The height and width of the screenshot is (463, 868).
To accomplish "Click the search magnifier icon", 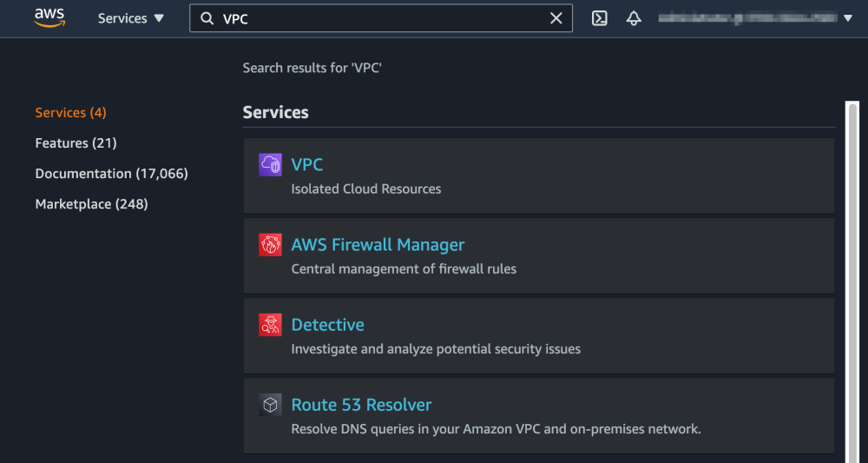I will click(207, 18).
